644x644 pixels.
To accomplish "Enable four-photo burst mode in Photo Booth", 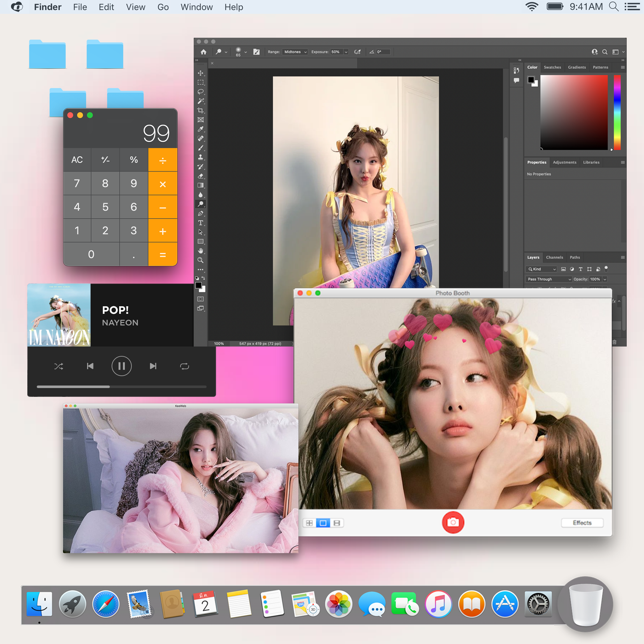I will coord(309,523).
